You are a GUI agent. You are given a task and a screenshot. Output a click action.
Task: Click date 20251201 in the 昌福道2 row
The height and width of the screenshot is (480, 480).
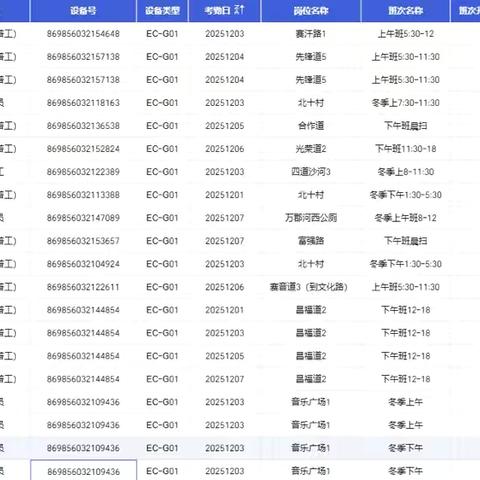click(225, 310)
